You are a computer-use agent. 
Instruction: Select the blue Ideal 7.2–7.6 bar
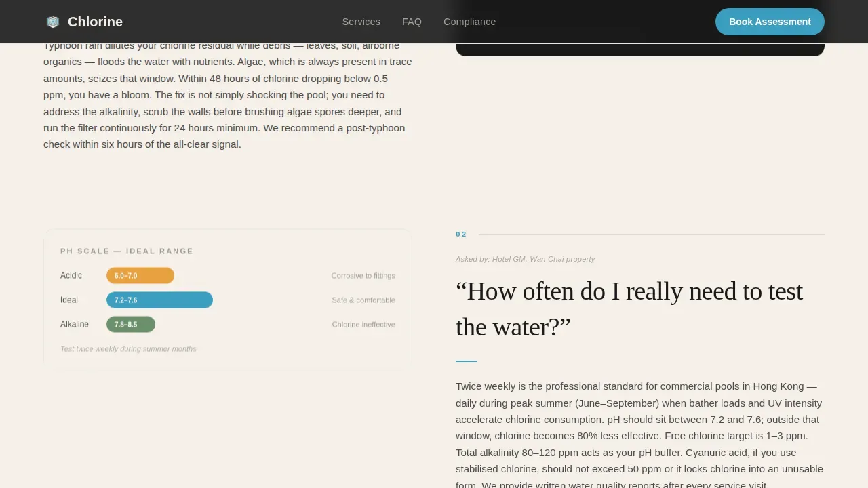(159, 300)
